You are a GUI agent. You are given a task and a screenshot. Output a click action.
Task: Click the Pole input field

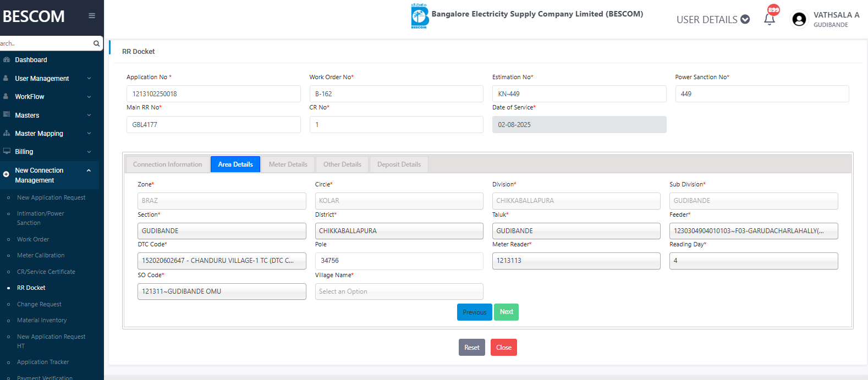399,261
